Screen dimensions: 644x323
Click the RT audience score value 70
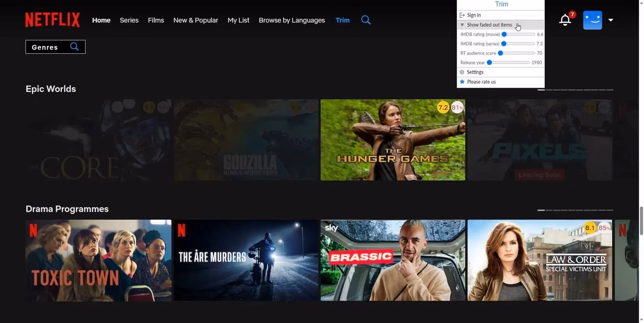click(539, 53)
